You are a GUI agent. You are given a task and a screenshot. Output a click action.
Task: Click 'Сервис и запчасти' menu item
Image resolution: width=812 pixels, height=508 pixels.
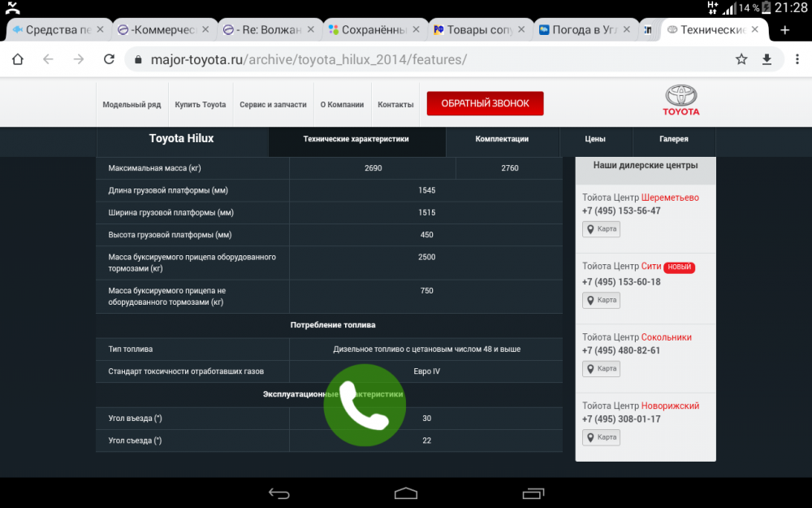point(273,105)
